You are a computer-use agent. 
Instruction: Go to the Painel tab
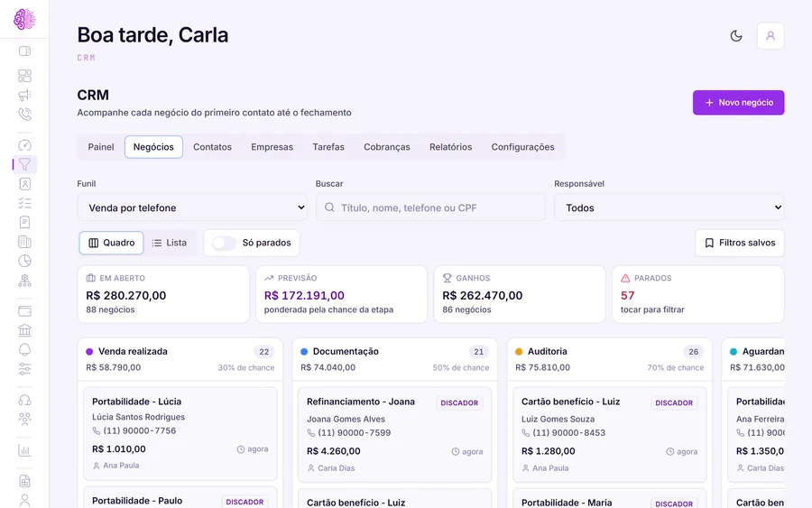click(x=101, y=147)
